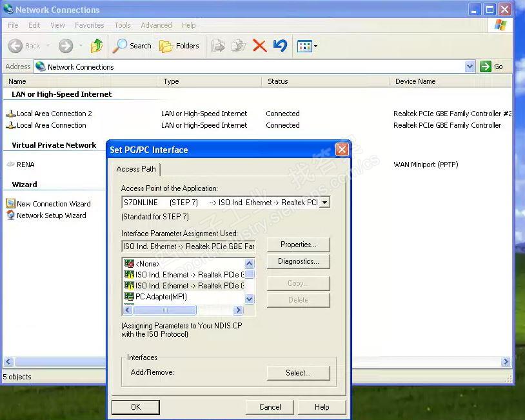
Task: Click the Delete button in dialog
Action: coord(299,300)
